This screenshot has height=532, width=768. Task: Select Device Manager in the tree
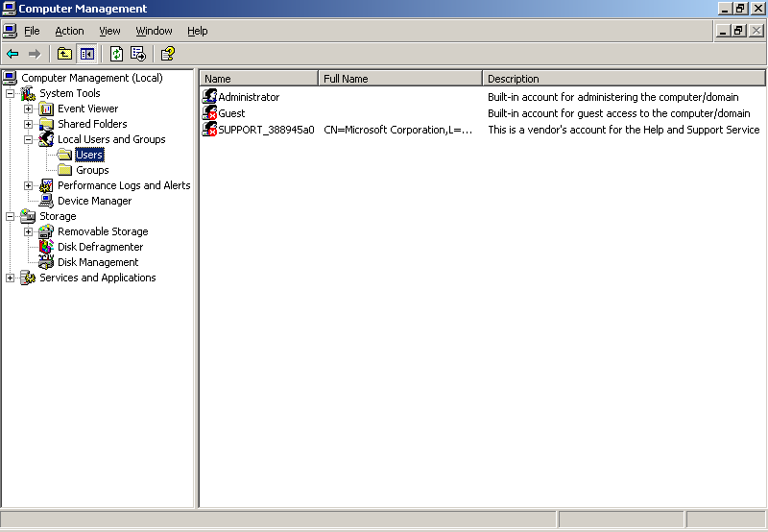pos(94,201)
